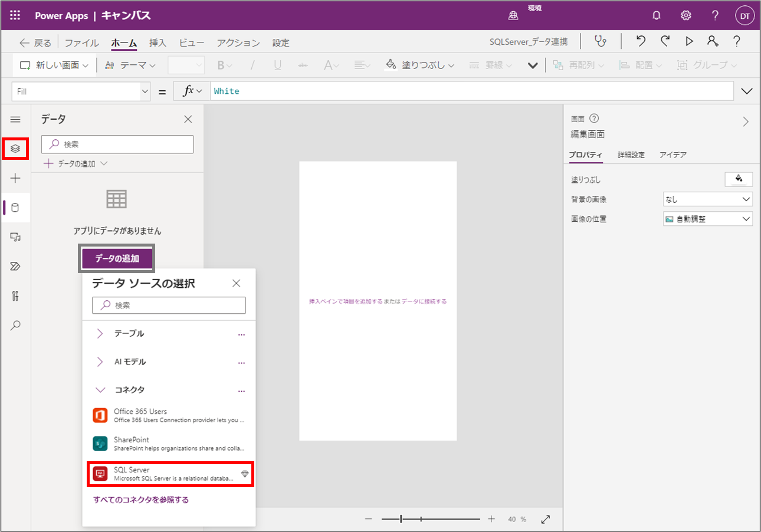Close the データ ソースの選択 popup
This screenshot has height=532, width=761.
pos(237,284)
